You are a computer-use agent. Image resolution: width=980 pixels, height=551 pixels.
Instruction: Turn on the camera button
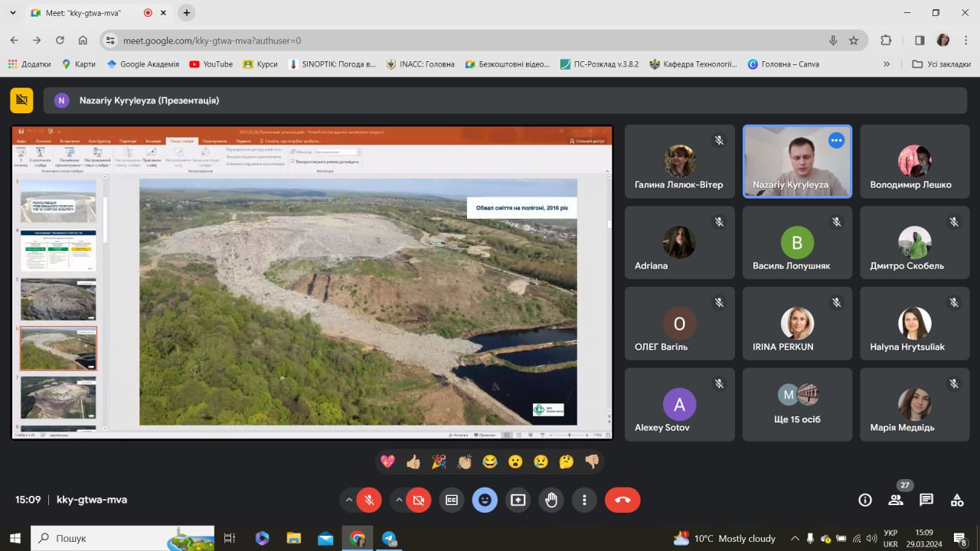pyautogui.click(x=419, y=500)
